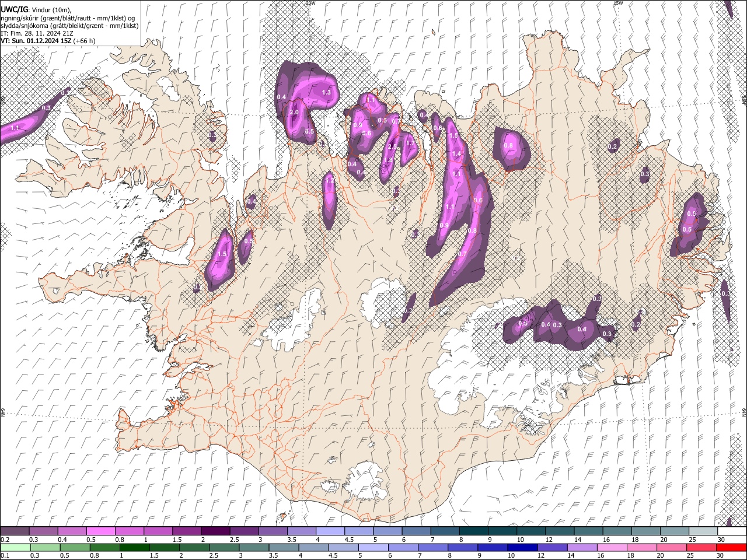This screenshot has width=747, height=560.
Task: Click the '2.0' precipitation value on the map
Action: [x=294, y=112]
